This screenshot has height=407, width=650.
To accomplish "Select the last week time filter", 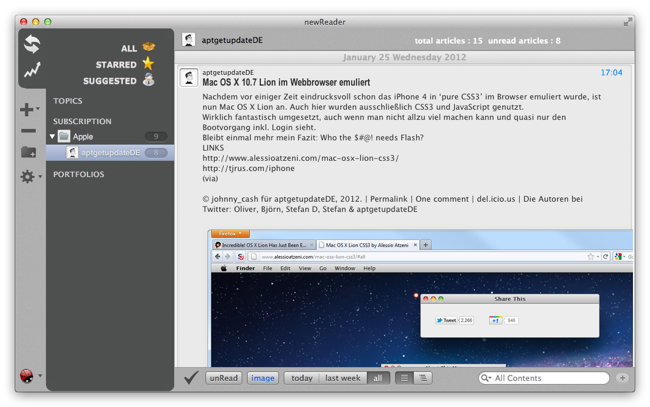I will 343,378.
